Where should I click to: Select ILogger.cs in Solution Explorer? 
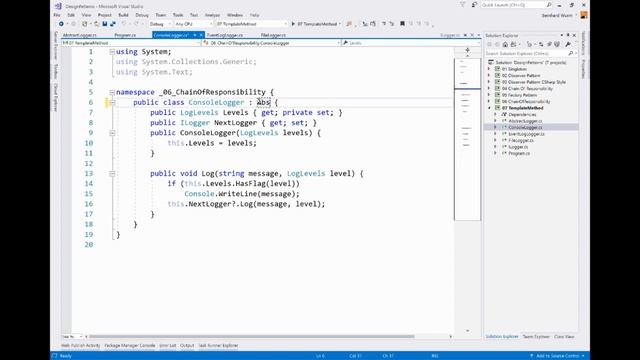[518, 147]
